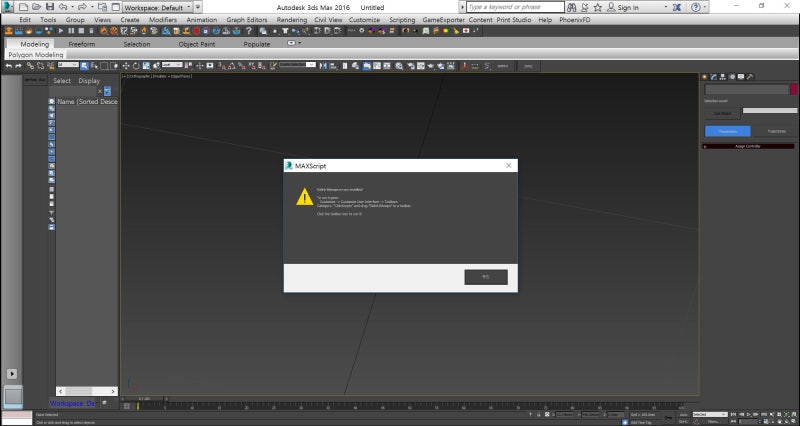Open the Modifiers menu
The height and width of the screenshot is (426, 800).
click(163, 19)
